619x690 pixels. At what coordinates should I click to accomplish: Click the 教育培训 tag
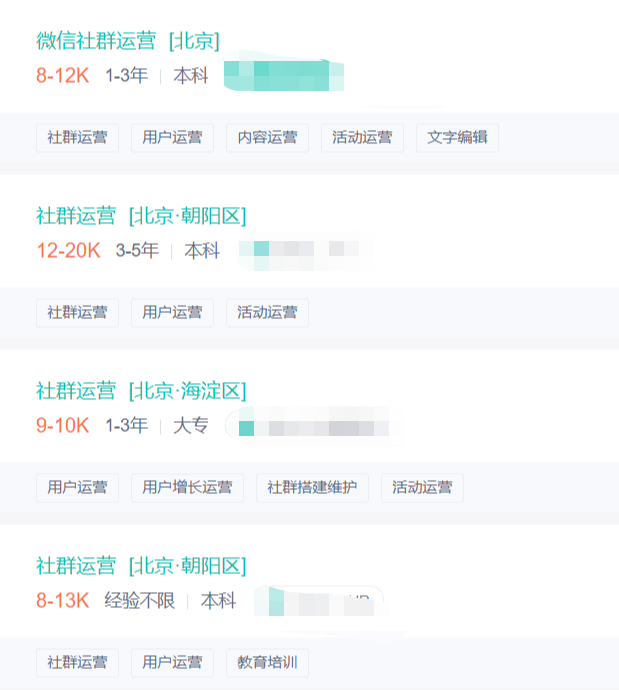[x=267, y=663]
